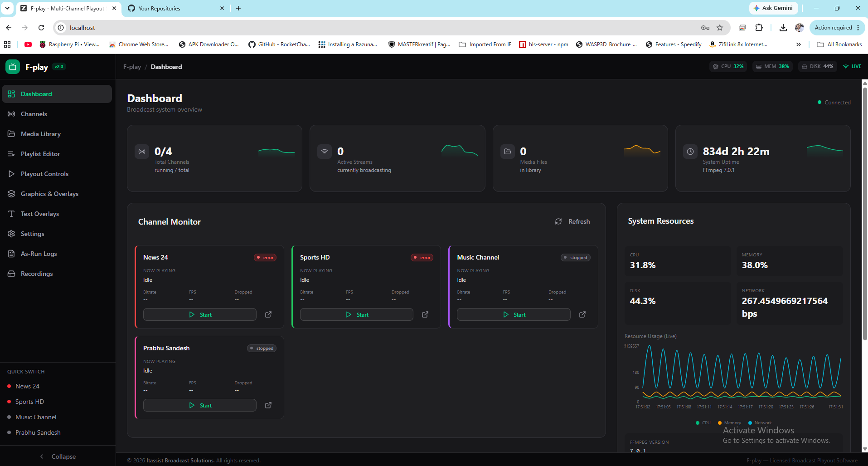Select Playout Controls in the sidebar
The width and height of the screenshot is (868, 466).
(57, 174)
